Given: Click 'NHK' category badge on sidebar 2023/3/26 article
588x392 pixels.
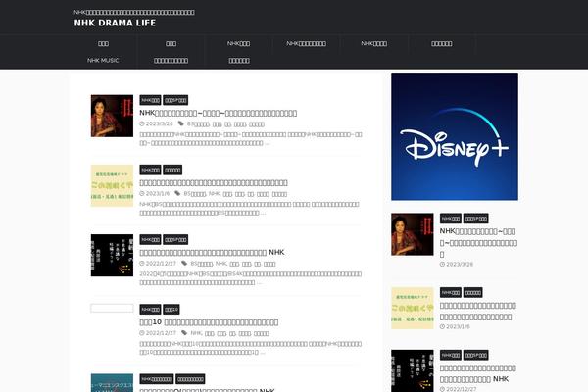Looking at the screenshot, I should 451,219.
